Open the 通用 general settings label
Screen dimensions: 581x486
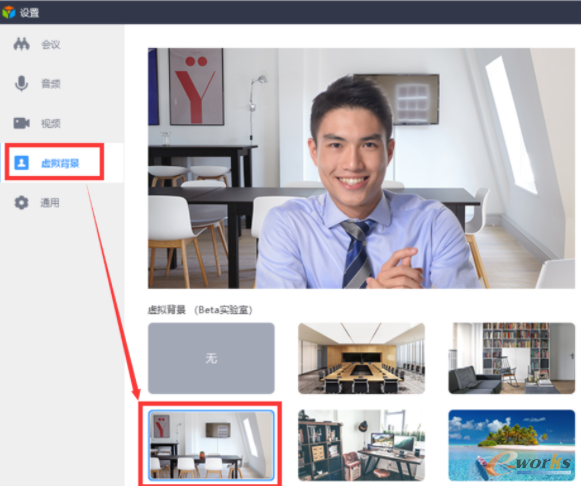[x=50, y=203]
